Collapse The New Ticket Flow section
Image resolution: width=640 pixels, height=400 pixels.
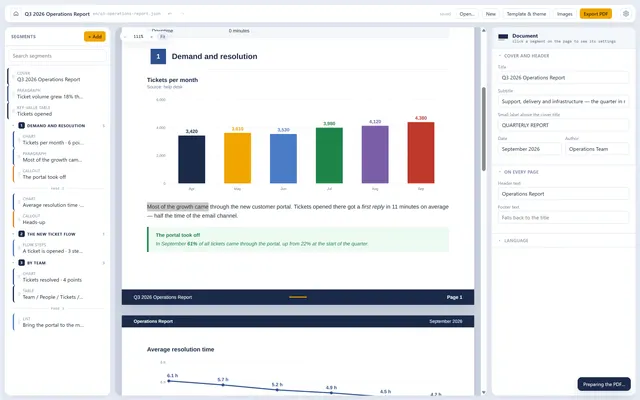[13, 234]
